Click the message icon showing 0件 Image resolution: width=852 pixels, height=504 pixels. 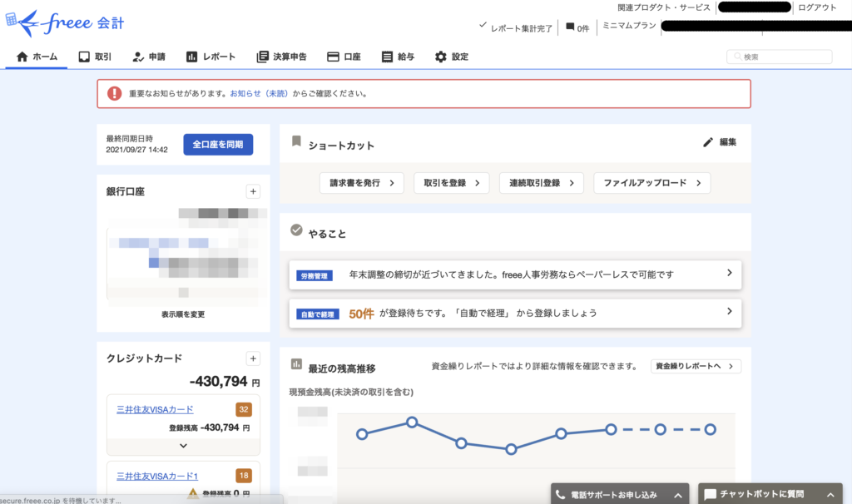click(570, 27)
